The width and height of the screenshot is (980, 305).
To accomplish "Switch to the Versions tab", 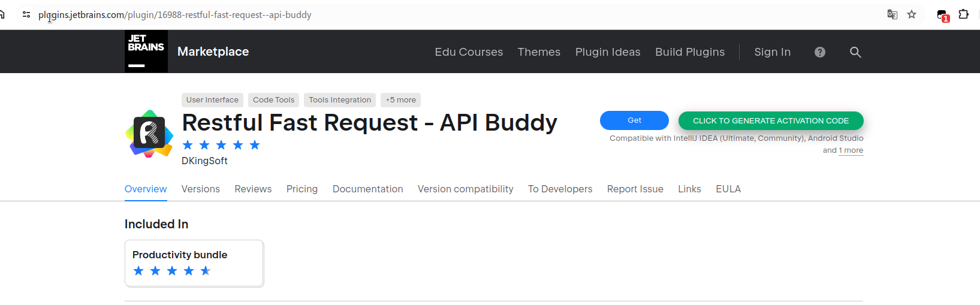I will point(201,189).
